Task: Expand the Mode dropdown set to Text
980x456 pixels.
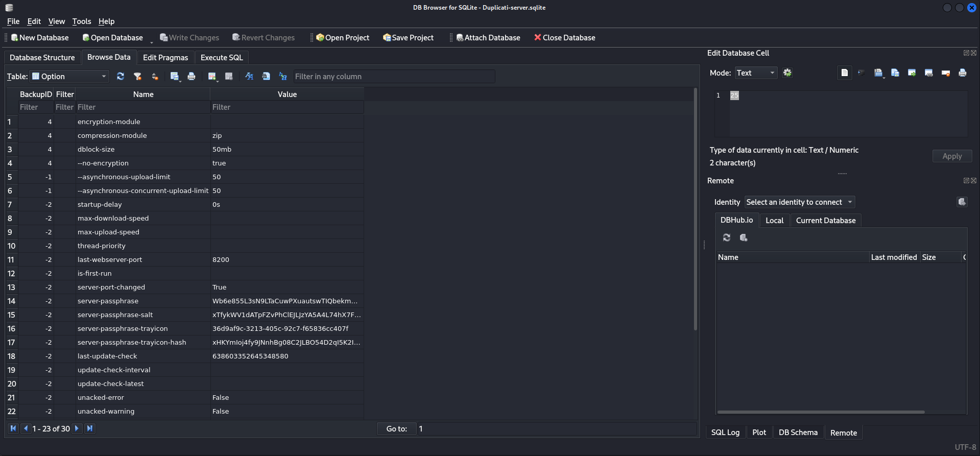Action: click(756, 73)
